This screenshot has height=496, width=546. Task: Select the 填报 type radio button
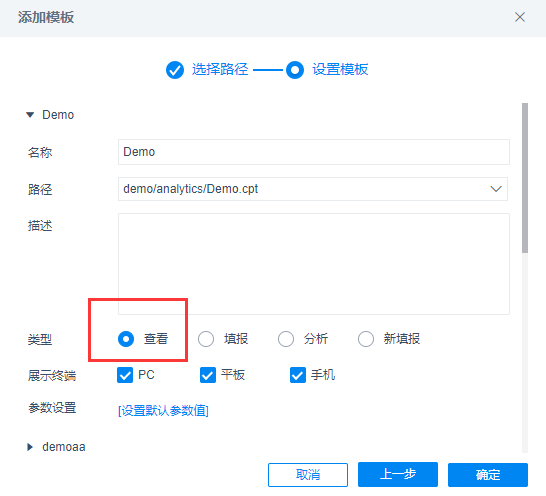click(206, 339)
